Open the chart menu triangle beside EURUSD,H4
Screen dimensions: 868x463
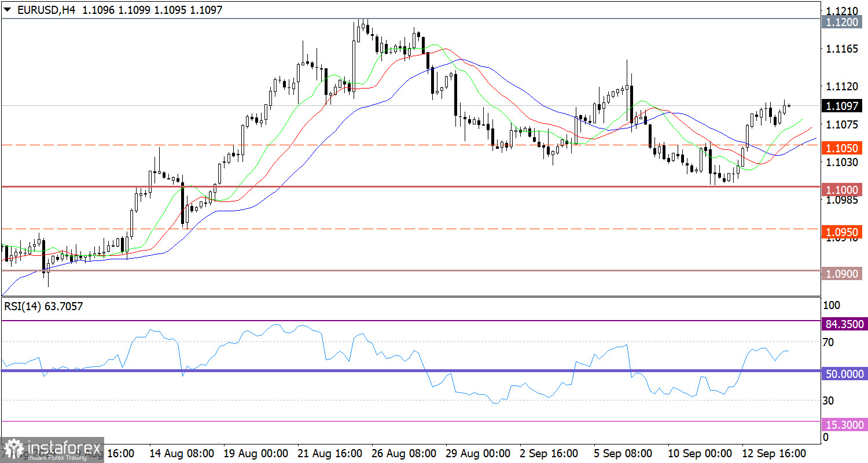(x=7, y=10)
